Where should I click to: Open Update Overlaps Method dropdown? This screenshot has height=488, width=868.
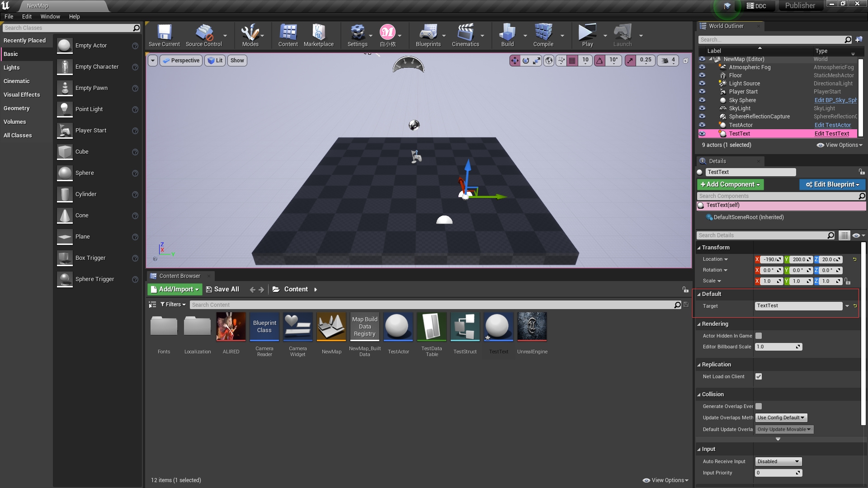[781, 418]
